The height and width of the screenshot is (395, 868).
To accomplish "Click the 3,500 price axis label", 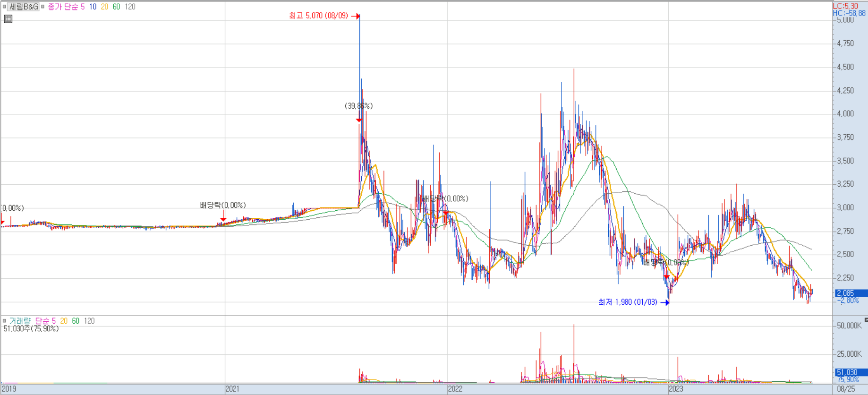I will click(x=845, y=161).
